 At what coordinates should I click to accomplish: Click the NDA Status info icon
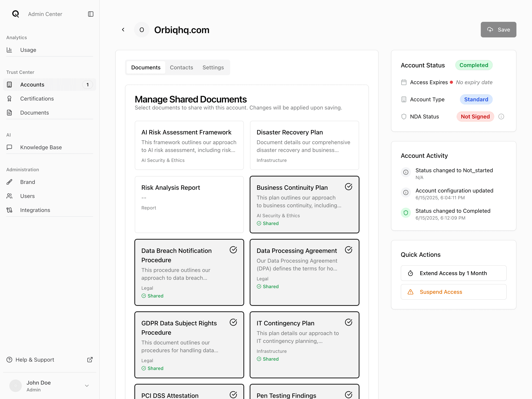click(x=501, y=117)
